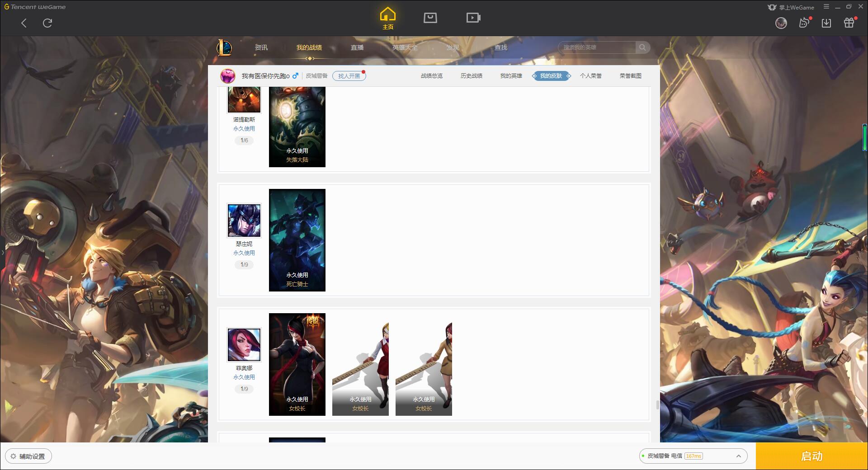Expand the left sidebar collapse handle

pyautogui.click(x=2, y=252)
